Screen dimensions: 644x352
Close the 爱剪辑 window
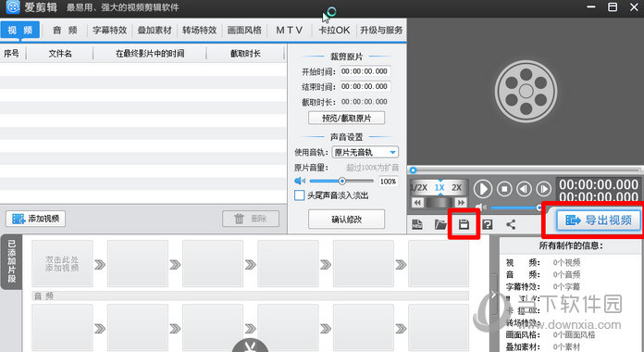634,7
